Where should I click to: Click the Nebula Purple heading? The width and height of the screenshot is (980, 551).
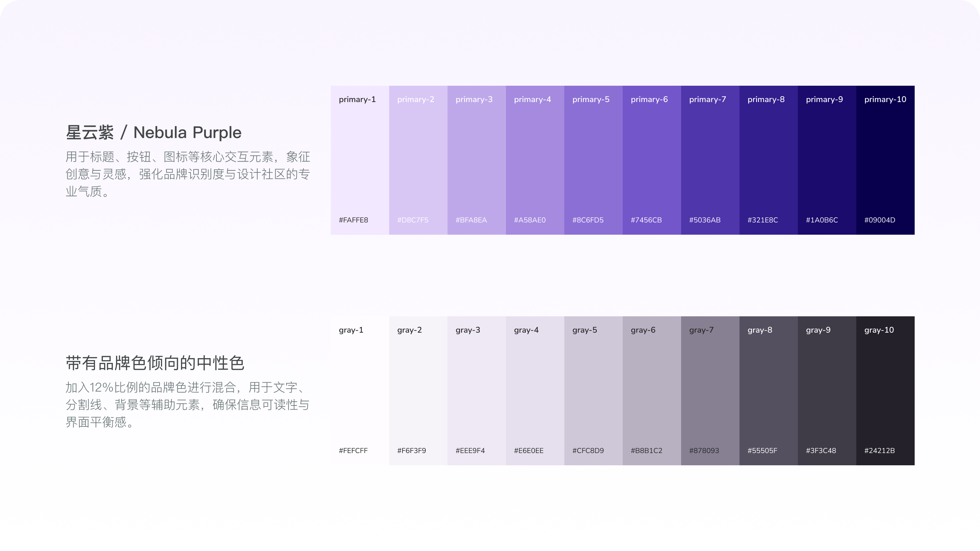[154, 133]
